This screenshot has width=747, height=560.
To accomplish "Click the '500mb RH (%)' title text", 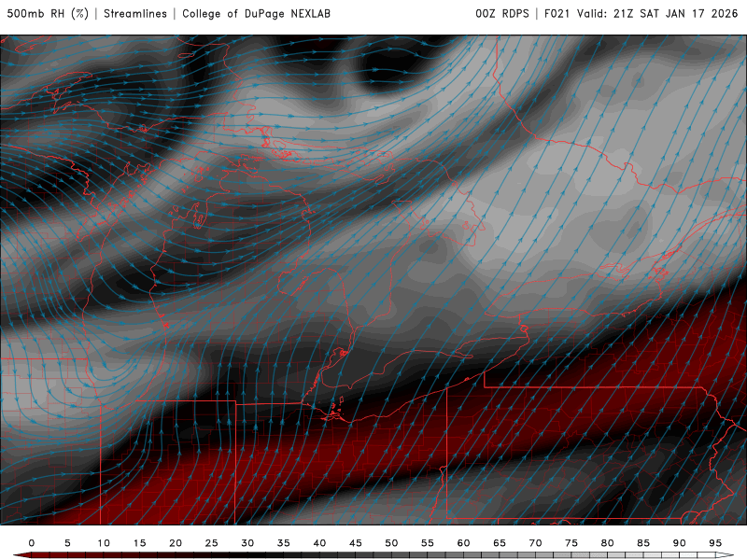I will coord(48,14).
